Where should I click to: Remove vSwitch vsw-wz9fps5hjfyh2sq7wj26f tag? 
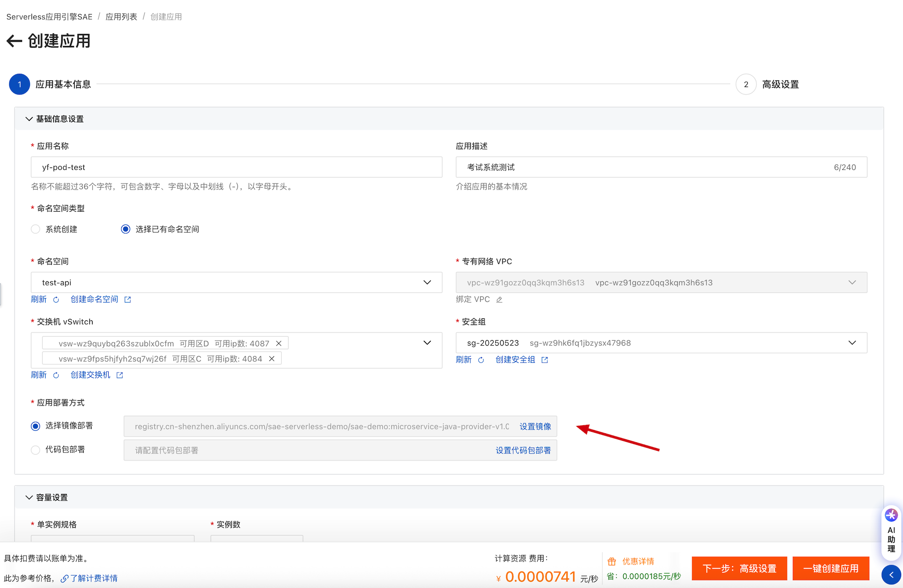[272, 358]
